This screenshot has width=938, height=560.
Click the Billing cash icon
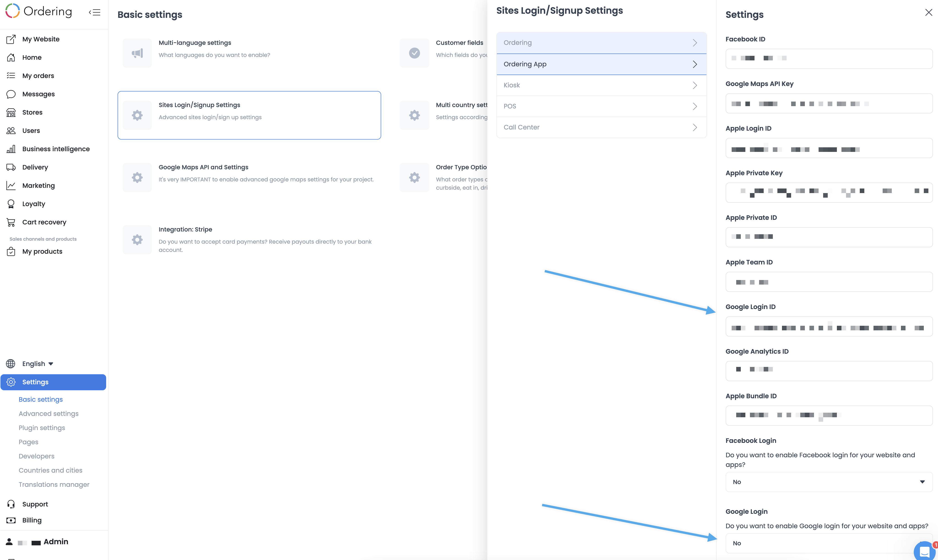pyautogui.click(x=11, y=520)
